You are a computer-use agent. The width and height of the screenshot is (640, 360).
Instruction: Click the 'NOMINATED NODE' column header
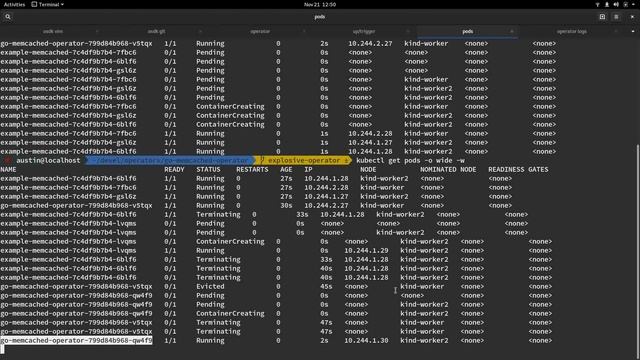(x=448, y=169)
